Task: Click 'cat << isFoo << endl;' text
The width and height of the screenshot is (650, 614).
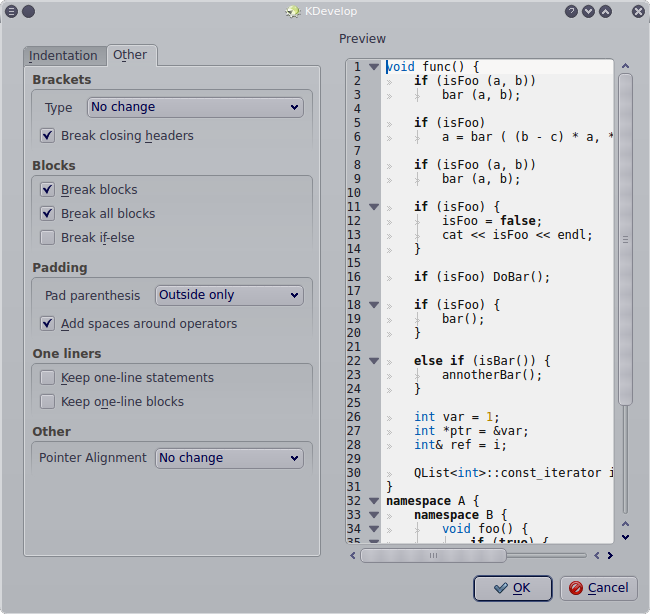Action: (517, 235)
